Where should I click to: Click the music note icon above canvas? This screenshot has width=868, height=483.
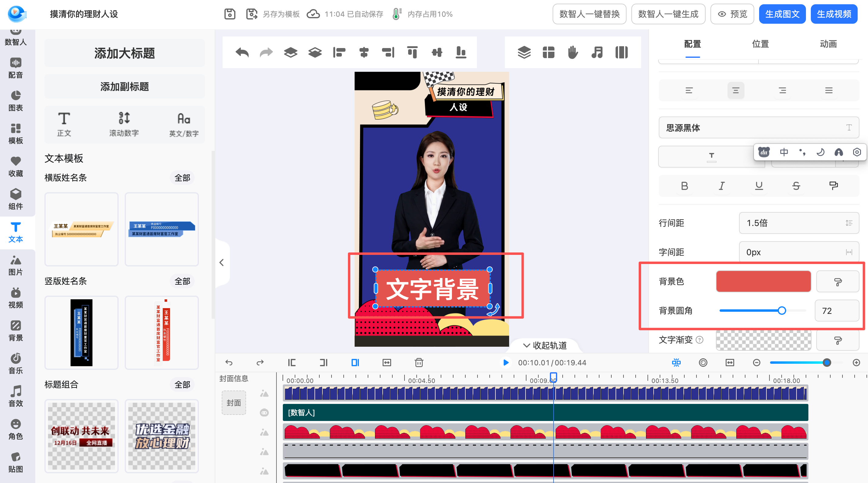coord(597,52)
